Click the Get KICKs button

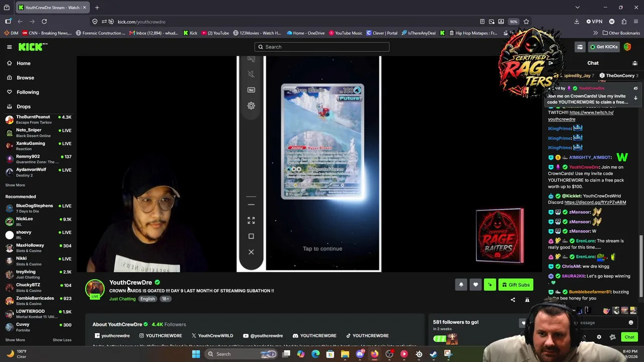(x=604, y=47)
